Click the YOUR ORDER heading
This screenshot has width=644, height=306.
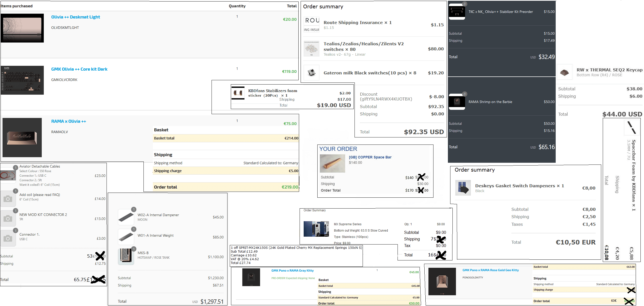(x=338, y=149)
